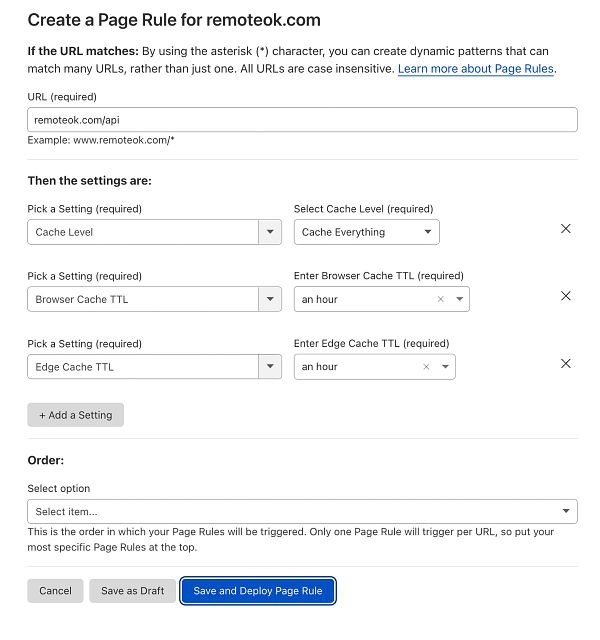Image resolution: width=600 pixels, height=640 pixels.
Task: Click the Edge Cache TTL setting field
Action: click(143, 367)
